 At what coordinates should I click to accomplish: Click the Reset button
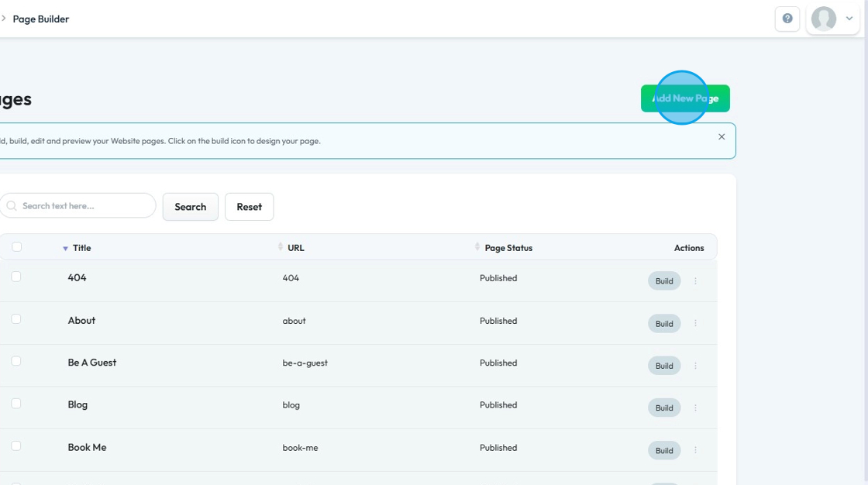[x=249, y=207]
